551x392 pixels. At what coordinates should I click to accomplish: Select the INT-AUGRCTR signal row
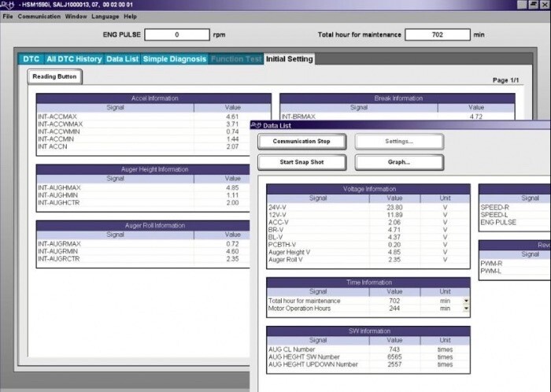pos(143,259)
